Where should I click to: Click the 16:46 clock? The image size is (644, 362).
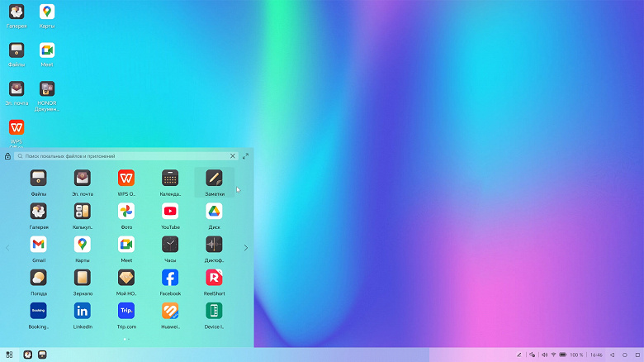tap(596, 355)
